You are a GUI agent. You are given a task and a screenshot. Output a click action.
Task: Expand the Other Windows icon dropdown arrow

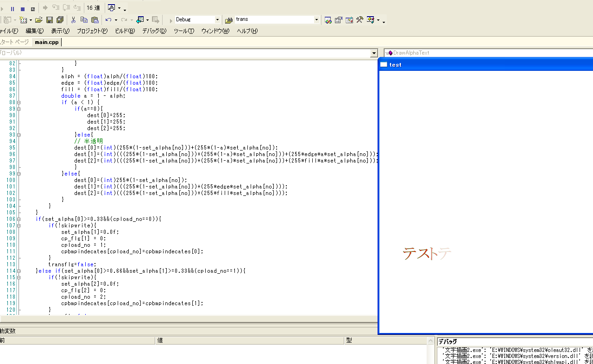click(x=379, y=20)
